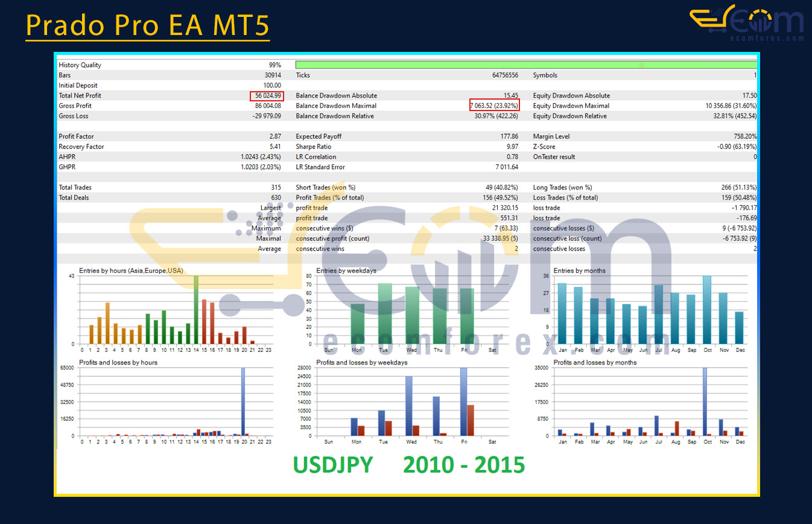
Task: Select Profit Trades value 156 (49.52%)
Action: pyautogui.click(x=500, y=198)
